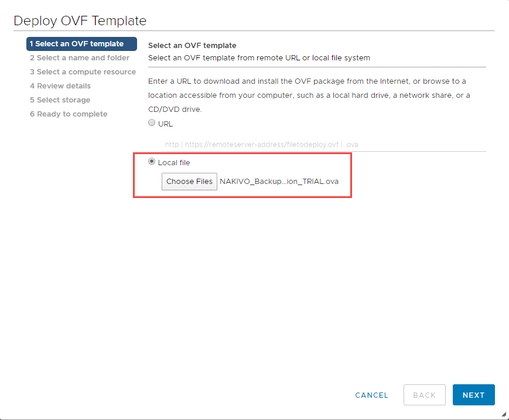This screenshot has height=420, width=509.
Task: Open step 6 Ready to complete
Action: pyautogui.click(x=68, y=114)
